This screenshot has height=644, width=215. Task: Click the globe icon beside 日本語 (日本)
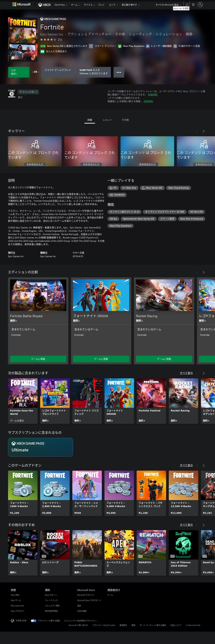click(12, 620)
